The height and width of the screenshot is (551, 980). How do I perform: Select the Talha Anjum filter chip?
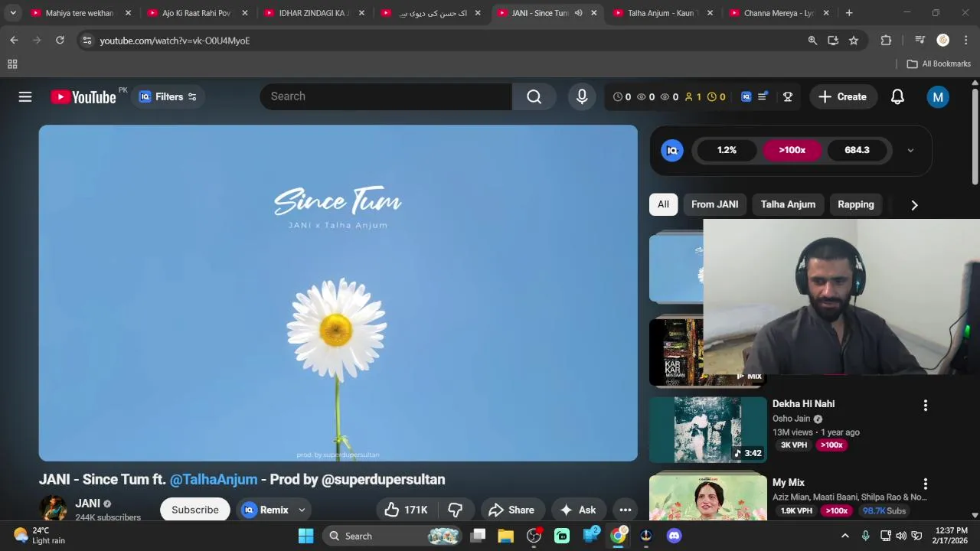[788, 204]
